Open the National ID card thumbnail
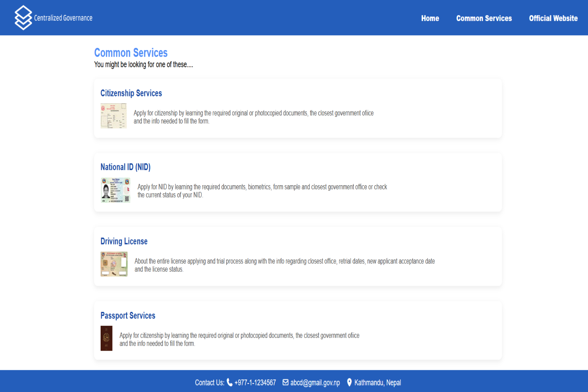This screenshot has height=392, width=588. [115, 190]
